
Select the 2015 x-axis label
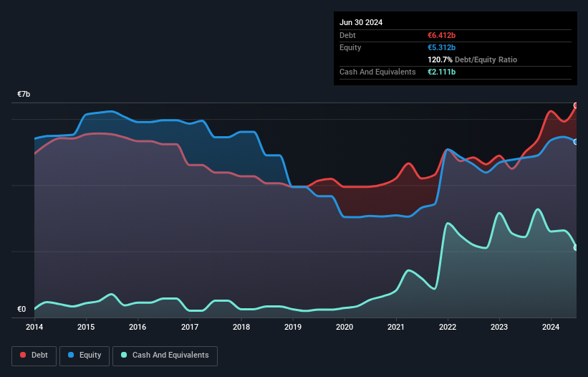click(86, 327)
